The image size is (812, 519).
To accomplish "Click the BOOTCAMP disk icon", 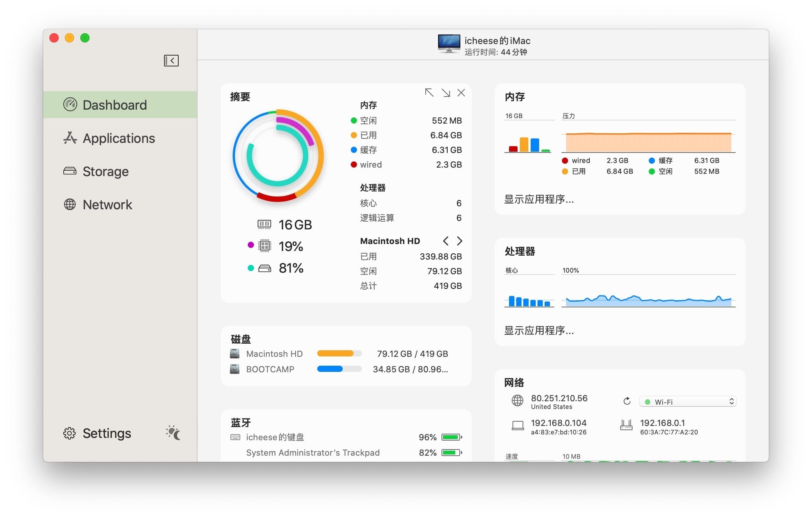I will pos(234,369).
